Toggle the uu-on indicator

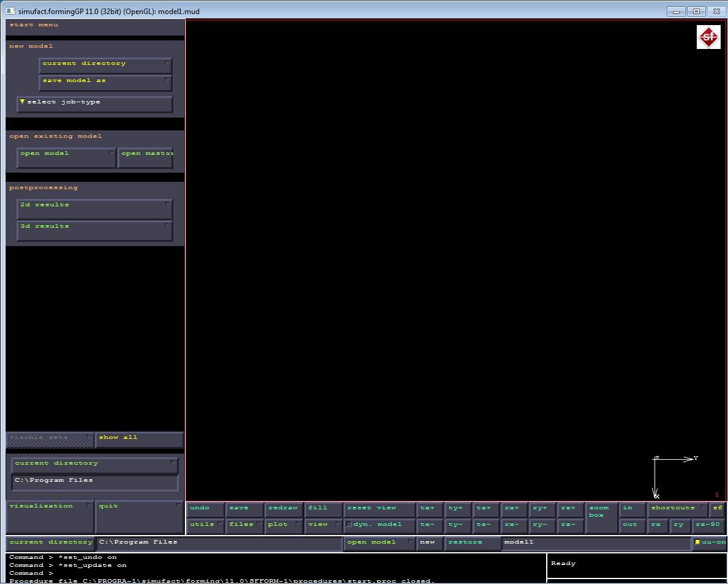[710, 542]
